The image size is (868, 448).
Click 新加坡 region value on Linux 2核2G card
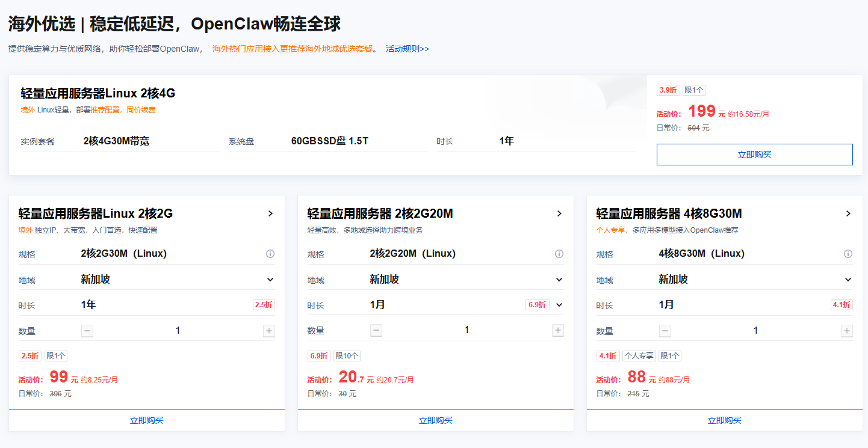click(96, 280)
